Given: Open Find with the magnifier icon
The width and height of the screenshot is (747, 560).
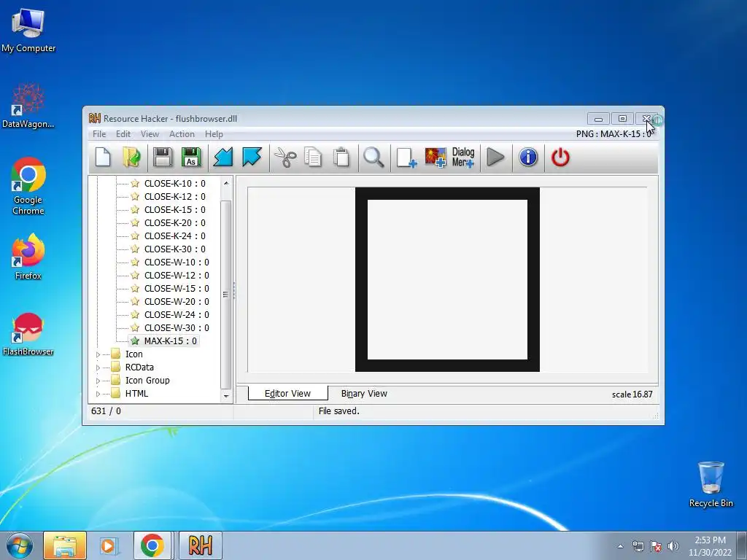Looking at the screenshot, I should [x=373, y=157].
